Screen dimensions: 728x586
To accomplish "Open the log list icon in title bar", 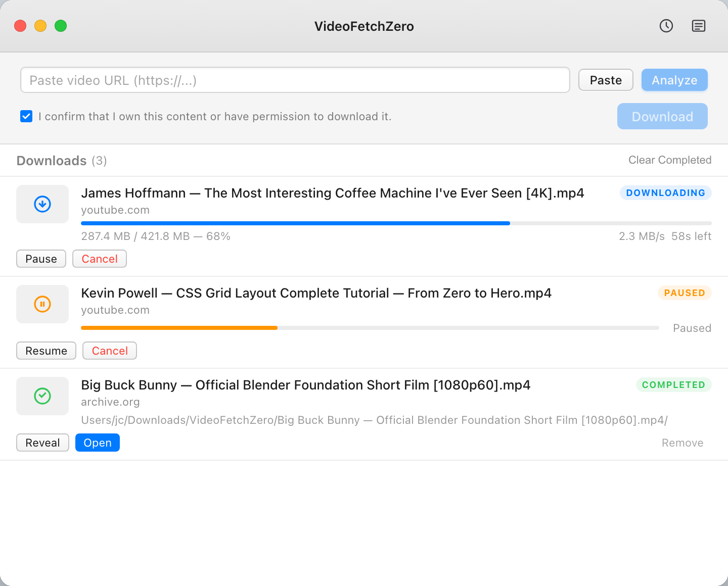I will [x=699, y=26].
